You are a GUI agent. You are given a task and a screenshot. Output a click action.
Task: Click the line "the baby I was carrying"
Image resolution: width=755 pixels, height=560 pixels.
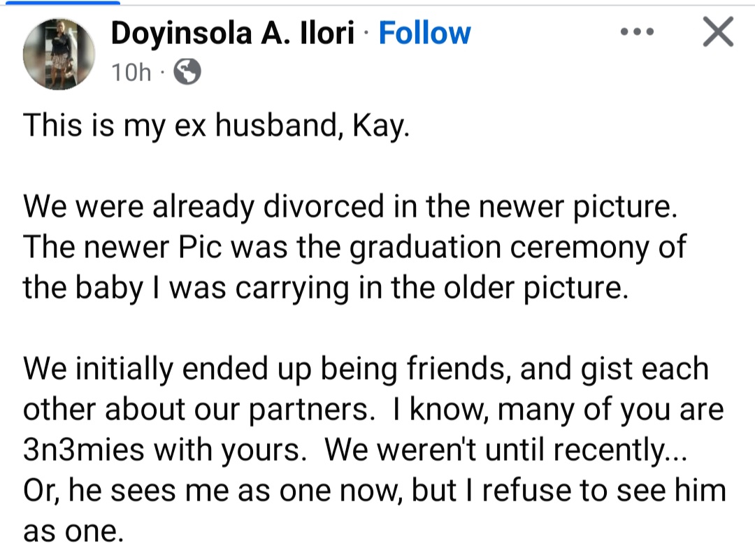(x=322, y=287)
